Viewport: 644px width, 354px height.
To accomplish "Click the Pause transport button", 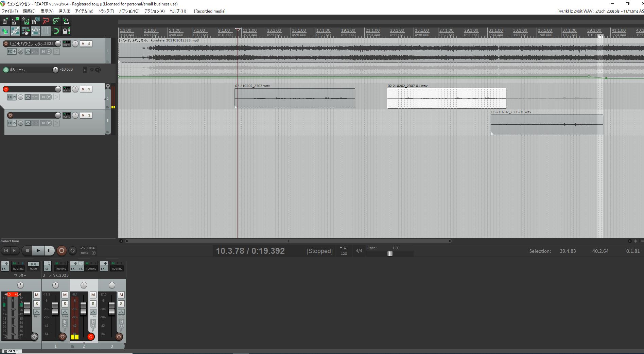I will pyautogui.click(x=49, y=251).
